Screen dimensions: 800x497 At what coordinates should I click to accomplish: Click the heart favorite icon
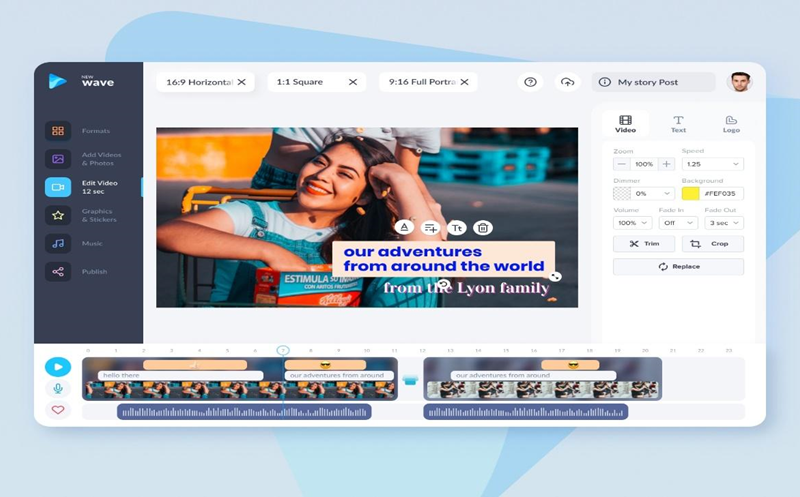pyautogui.click(x=58, y=410)
